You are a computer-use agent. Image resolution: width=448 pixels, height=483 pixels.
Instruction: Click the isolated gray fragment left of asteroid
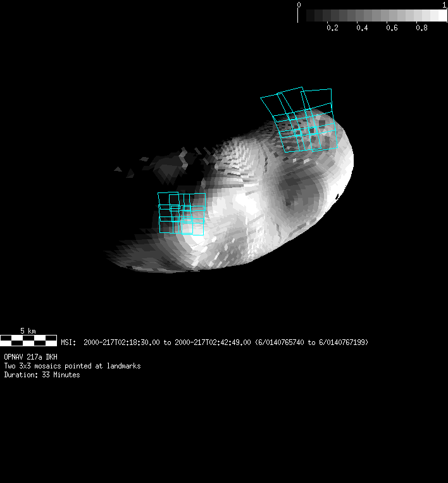click(118, 169)
